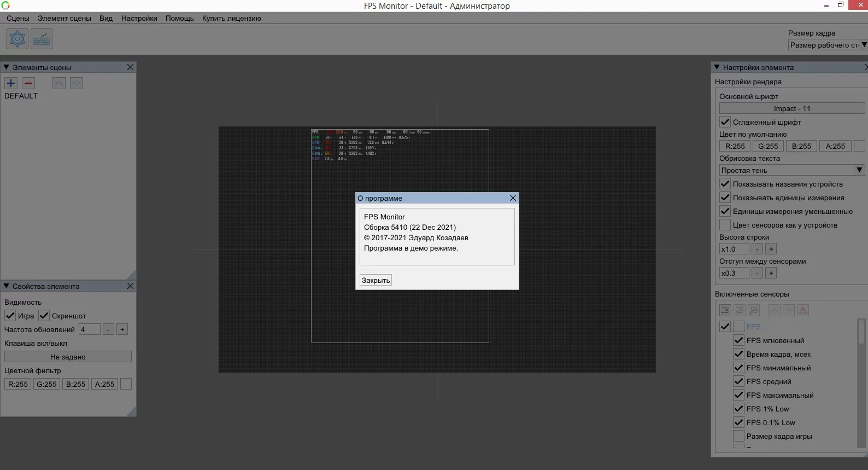Toggle FPS средний sensor checkbox
This screenshot has width=868, height=470.
point(738,381)
